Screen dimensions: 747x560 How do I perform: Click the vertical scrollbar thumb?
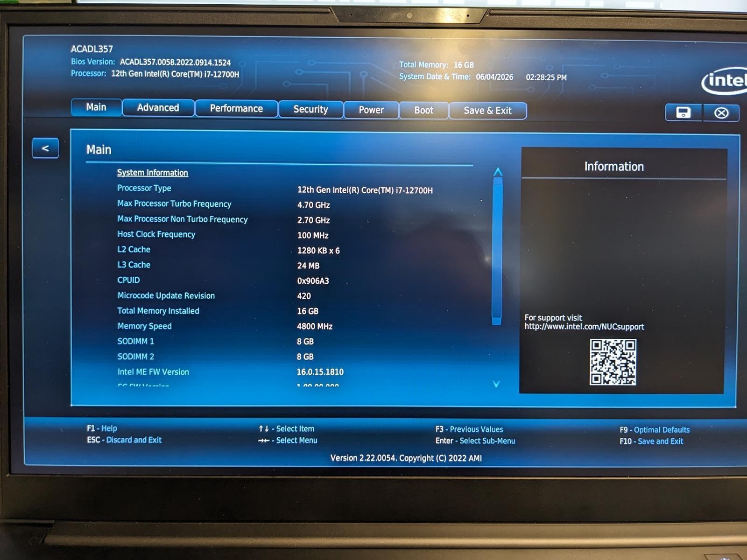(497, 251)
